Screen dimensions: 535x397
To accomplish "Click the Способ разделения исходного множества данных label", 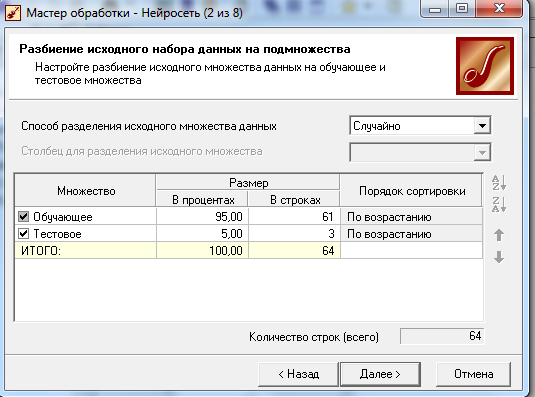I will [149, 126].
